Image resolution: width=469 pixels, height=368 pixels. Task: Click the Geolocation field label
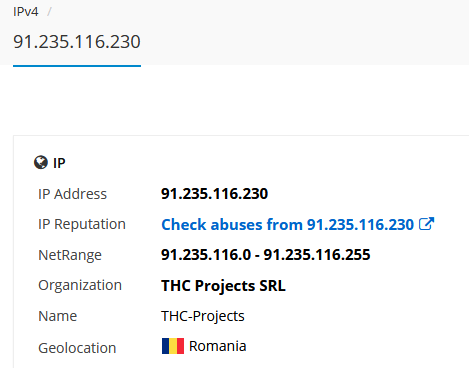pyautogui.click(x=77, y=348)
